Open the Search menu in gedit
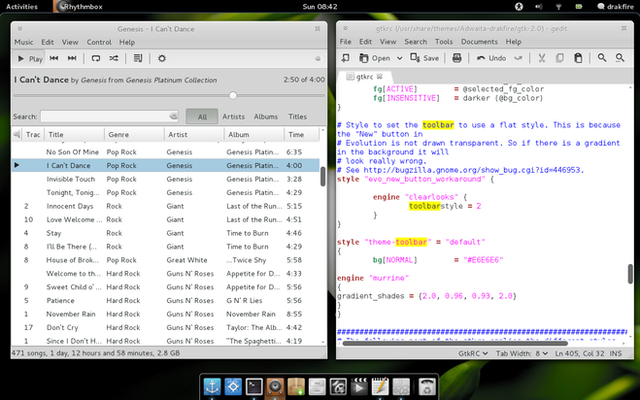The width and height of the screenshot is (640, 400). point(416,42)
